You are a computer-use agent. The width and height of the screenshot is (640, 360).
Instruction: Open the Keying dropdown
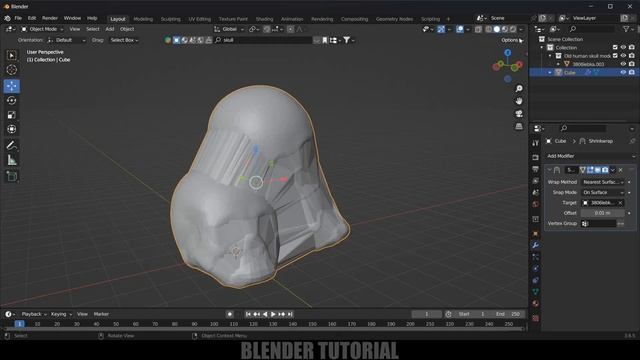tap(61, 314)
